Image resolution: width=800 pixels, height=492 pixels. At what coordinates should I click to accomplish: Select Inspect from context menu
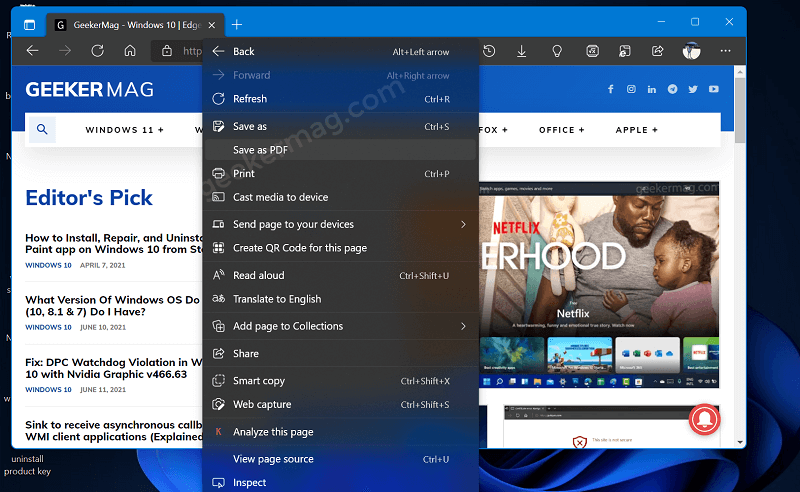pos(340,482)
